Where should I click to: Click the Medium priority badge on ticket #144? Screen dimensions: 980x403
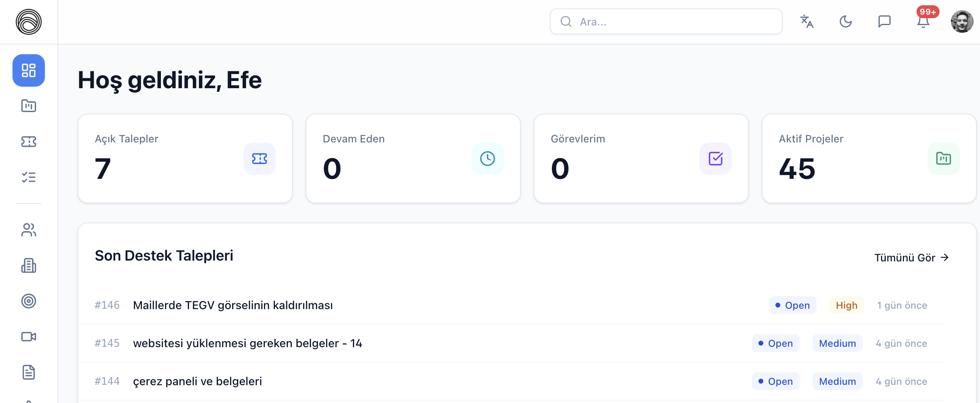838,381
